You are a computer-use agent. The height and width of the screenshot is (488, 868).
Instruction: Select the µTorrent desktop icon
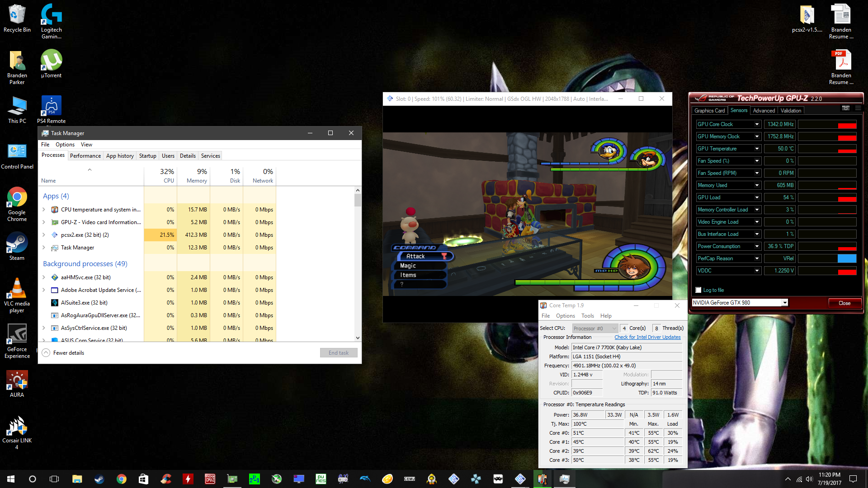pos(51,64)
